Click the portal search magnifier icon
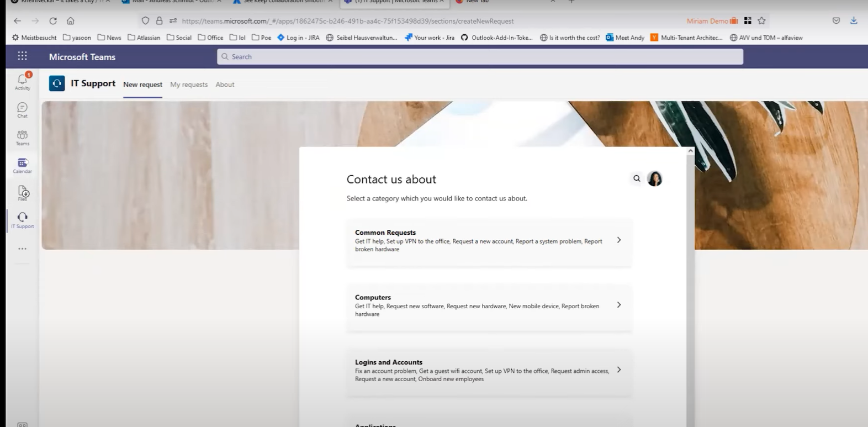Screen dimensions: 868x427 [x=637, y=178]
